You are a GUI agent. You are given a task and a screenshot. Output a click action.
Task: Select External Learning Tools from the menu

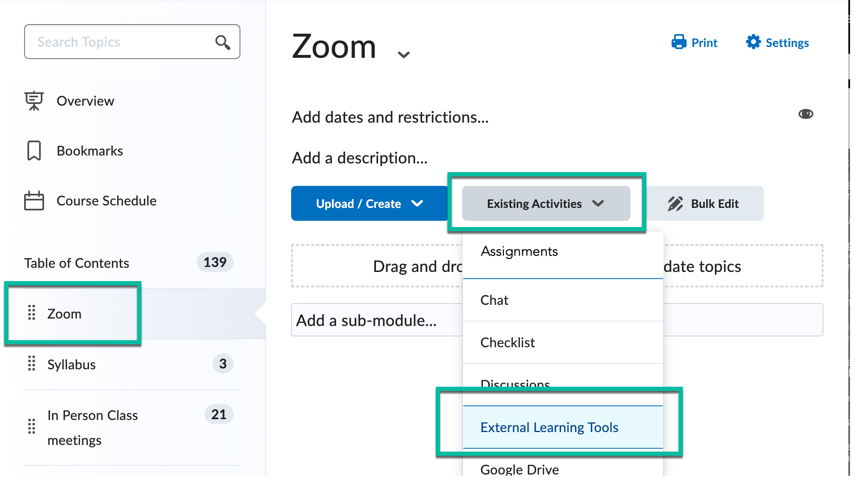coord(549,427)
